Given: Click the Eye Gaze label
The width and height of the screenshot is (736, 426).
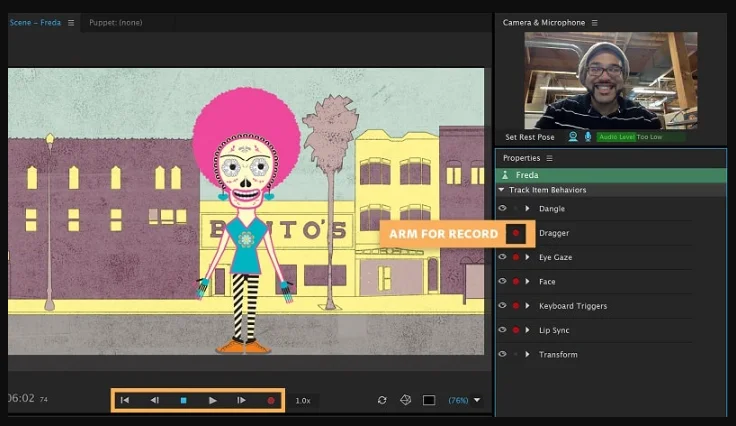Looking at the screenshot, I should pos(556,257).
